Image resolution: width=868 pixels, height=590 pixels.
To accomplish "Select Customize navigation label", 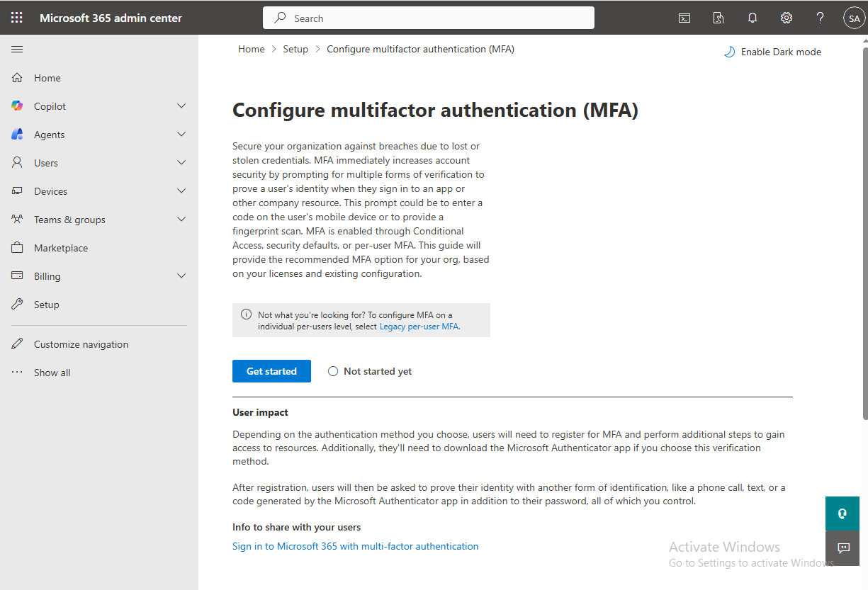I will coord(81,344).
